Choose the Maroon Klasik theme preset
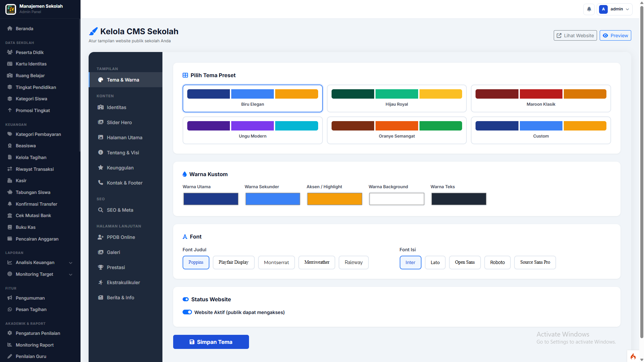 click(x=541, y=98)
